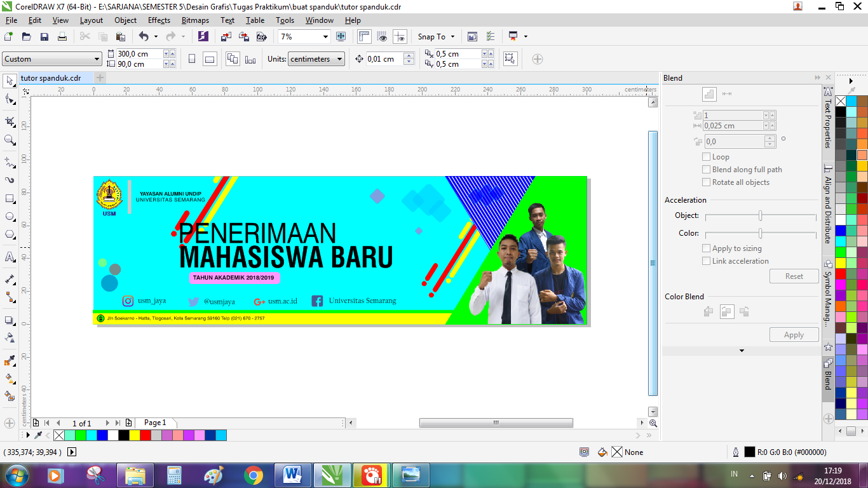Check Rotate all objects option
The height and width of the screenshot is (488, 868).
[706, 182]
